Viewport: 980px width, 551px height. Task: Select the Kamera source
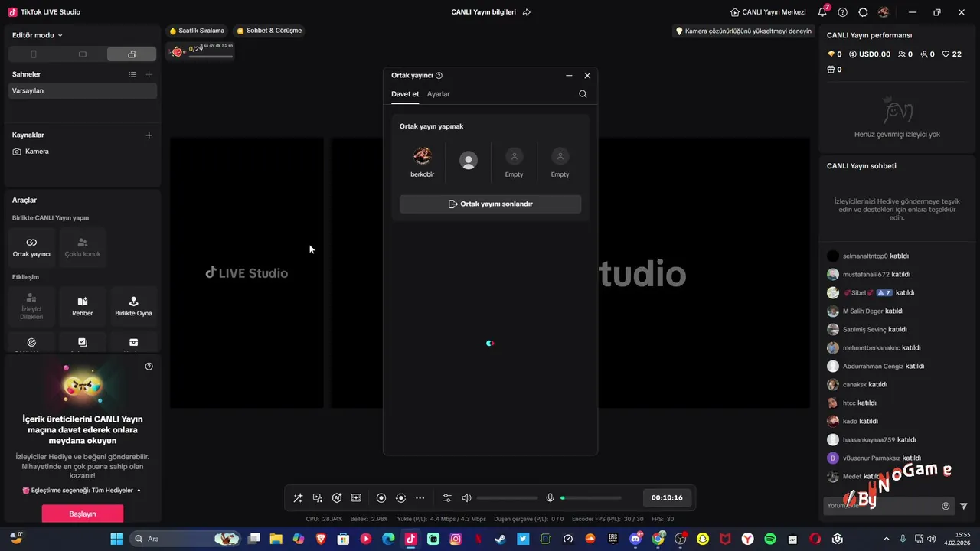pos(83,152)
